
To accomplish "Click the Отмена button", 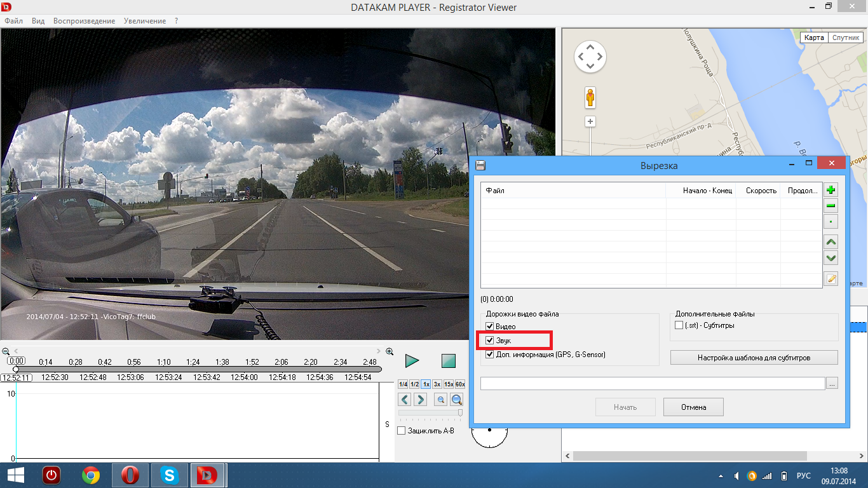I will click(693, 407).
